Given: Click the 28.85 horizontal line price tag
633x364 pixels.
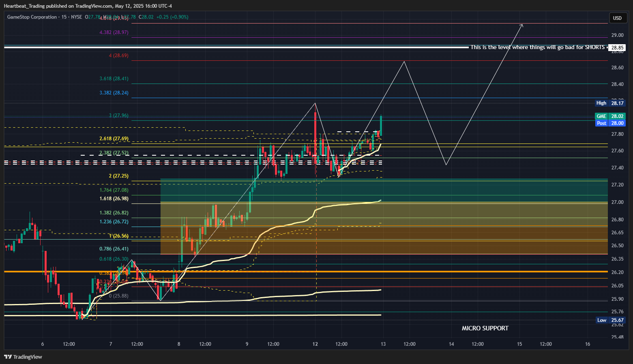Looking at the screenshot, I should (617, 48).
